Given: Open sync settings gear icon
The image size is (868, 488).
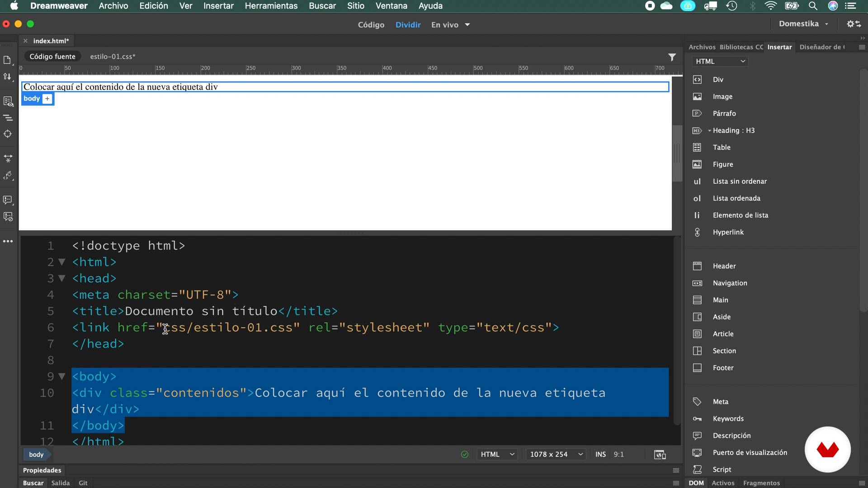Looking at the screenshot, I should (854, 24).
